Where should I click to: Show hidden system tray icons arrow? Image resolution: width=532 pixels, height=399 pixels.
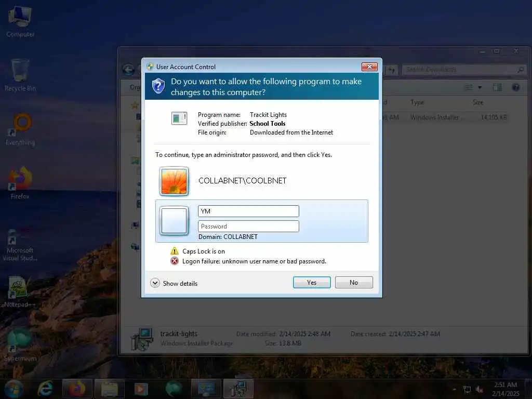454,389
